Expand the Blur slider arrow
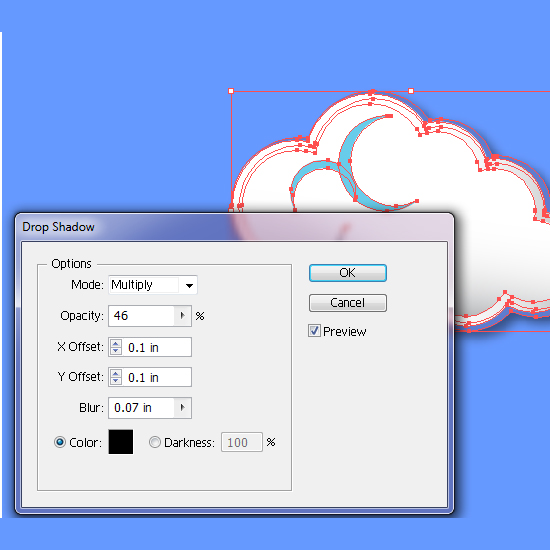Image resolution: width=550 pixels, height=550 pixels. [182, 408]
